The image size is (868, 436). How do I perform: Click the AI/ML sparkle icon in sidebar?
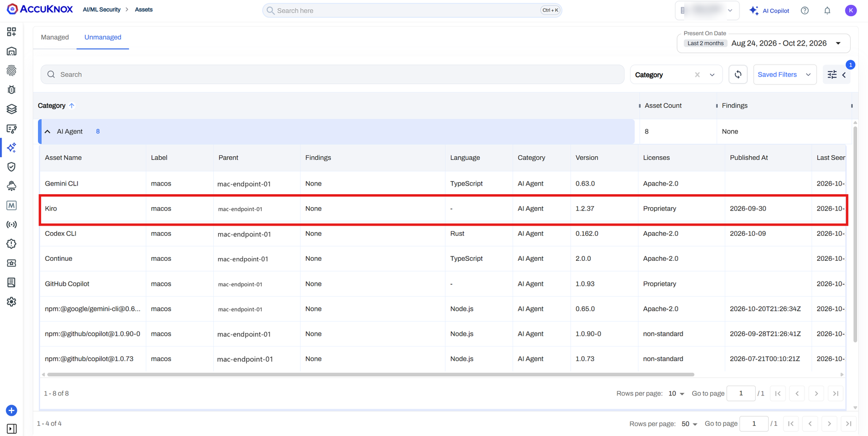point(11,148)
